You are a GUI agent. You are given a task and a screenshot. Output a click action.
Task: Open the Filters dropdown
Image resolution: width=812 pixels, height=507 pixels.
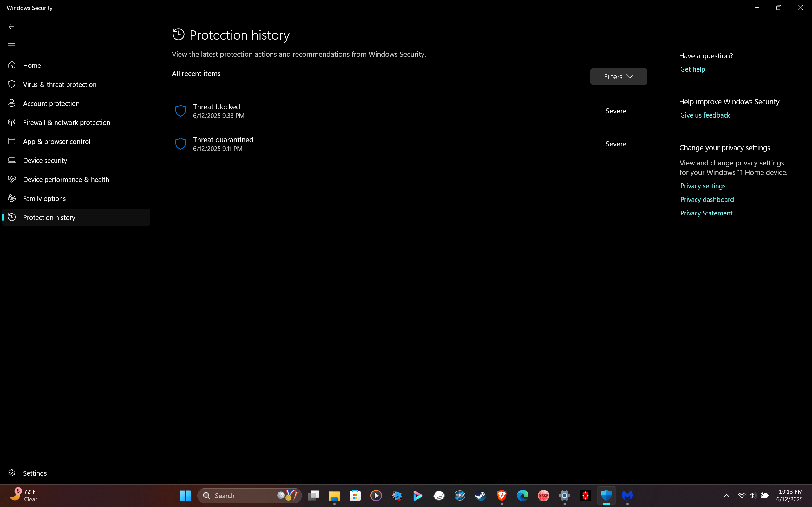coord(619,76)
